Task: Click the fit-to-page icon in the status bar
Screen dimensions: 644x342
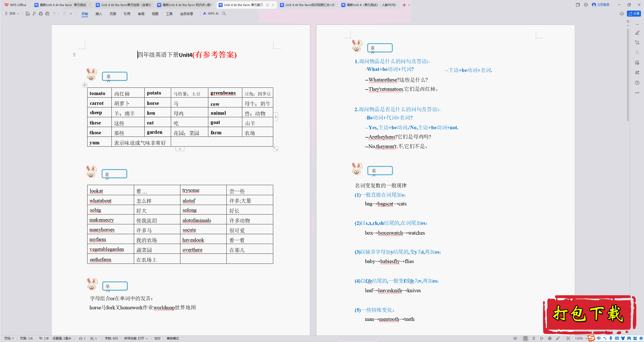Action: (x=568, y=338)
